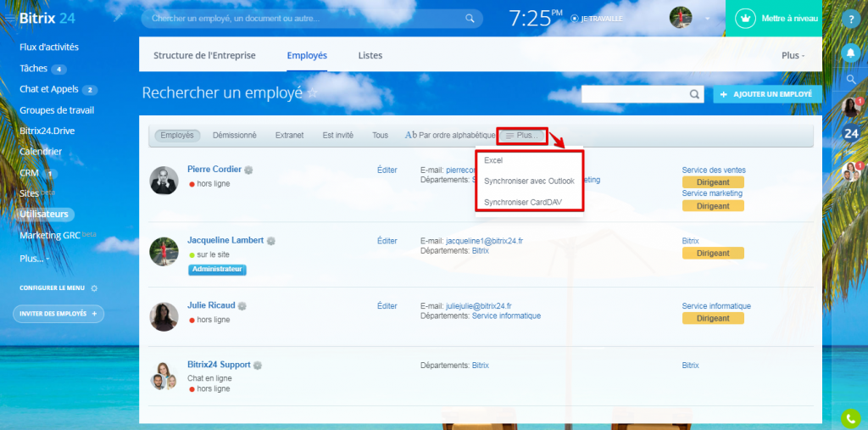This screenshot has width=868, height=430.
Task: Click gear icon next to Pierre Cordier
Action: [248, 170]
